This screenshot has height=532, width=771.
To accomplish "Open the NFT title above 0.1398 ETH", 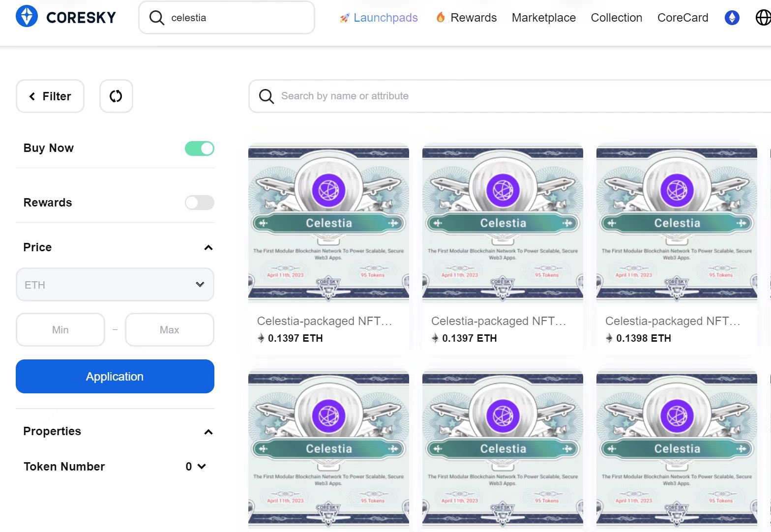I will click(673, 321).
